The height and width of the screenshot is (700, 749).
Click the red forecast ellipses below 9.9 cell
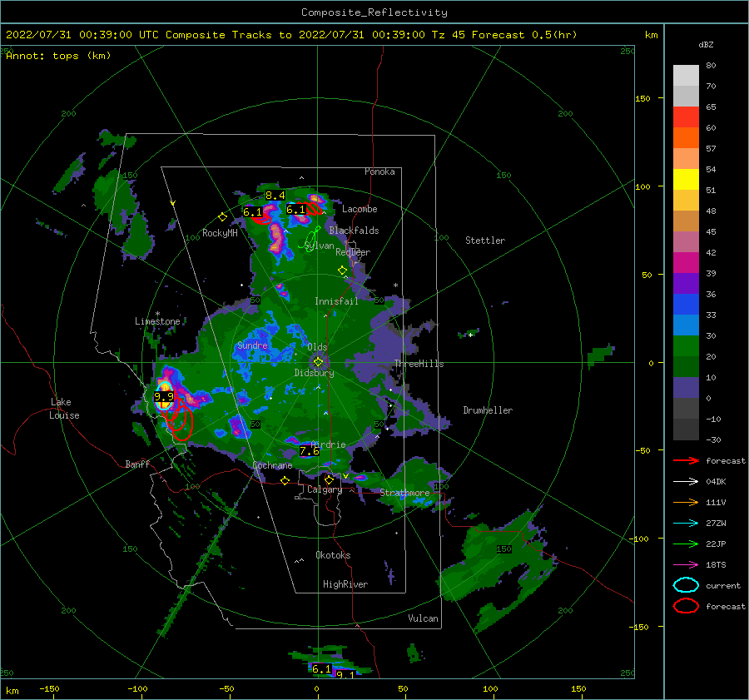coord(180,419)
